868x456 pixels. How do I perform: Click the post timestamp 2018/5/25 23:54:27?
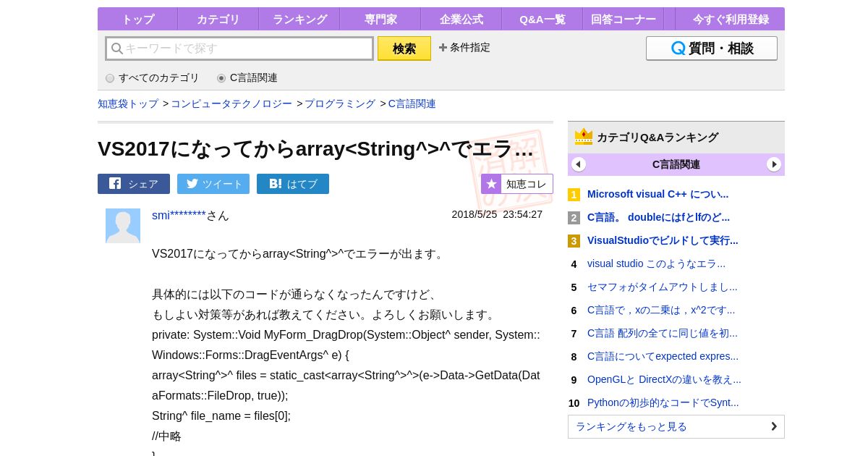(497, 214)
